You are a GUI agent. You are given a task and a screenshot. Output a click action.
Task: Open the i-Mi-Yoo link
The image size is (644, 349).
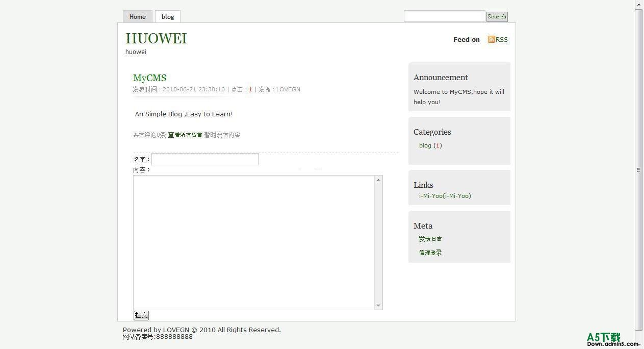445,196
